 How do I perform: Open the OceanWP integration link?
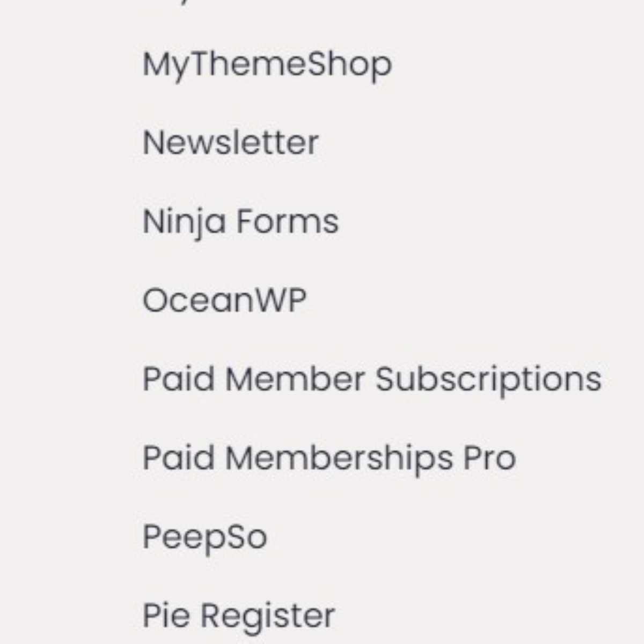coord(224,301)
